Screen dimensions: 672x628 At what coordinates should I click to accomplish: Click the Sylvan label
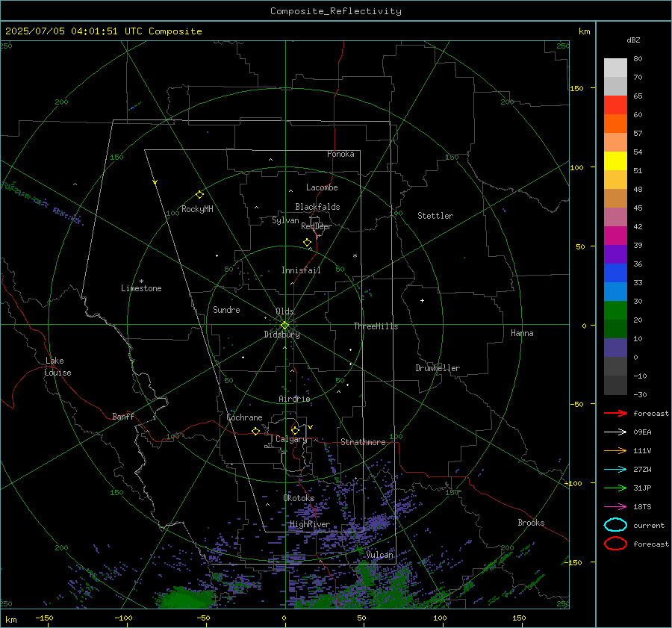point(285,220)
